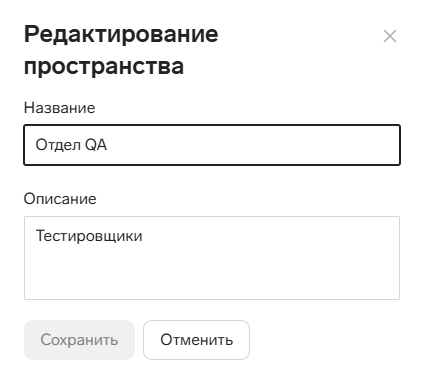The width and height of the screenshot is (423, 372).
Task: Close the Редактирование пространства dialog
Action: (x=390, y=36)
